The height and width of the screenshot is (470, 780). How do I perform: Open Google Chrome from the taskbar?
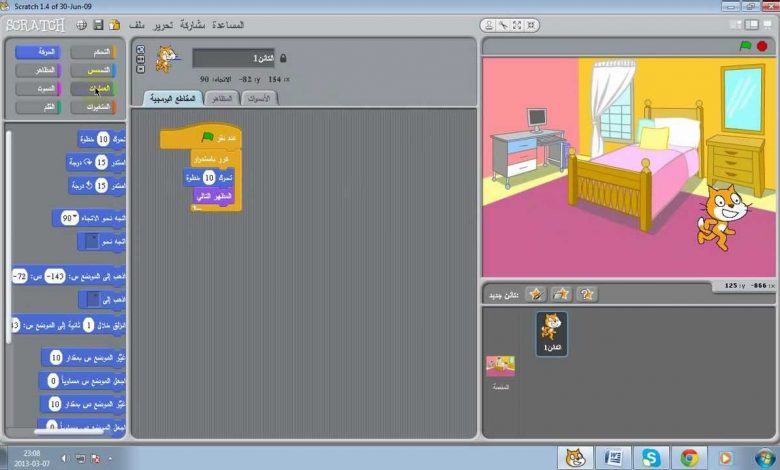coord(689,458)
